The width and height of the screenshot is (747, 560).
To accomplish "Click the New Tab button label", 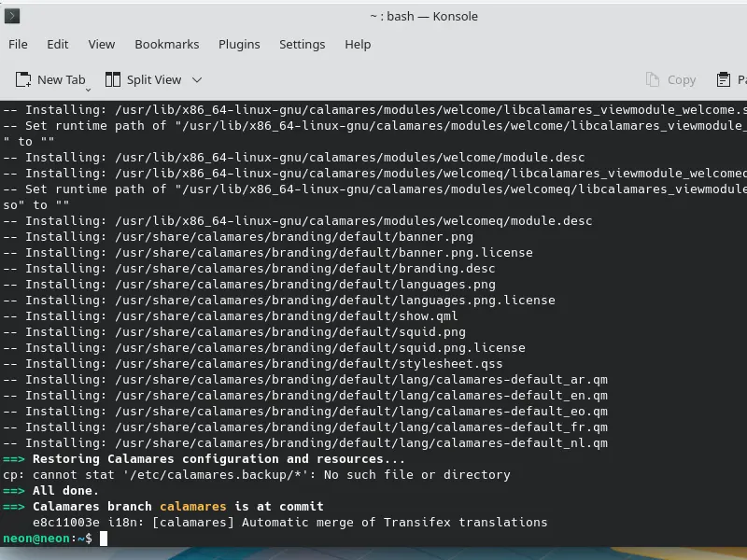I will click(x=62, y=79).
